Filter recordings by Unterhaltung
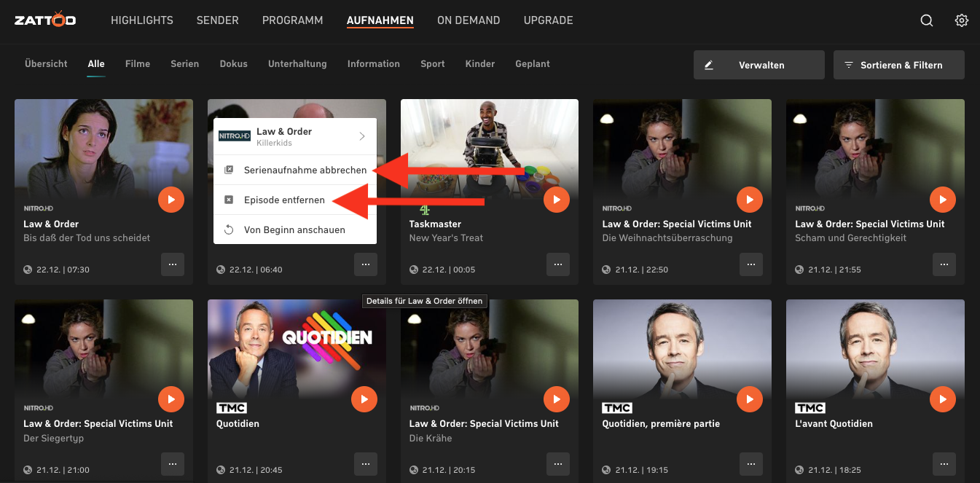Screen dimensions: 980x483 click(297, 64)
